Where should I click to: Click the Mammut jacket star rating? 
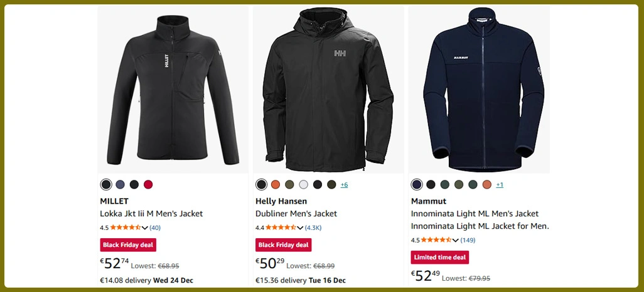436,240
